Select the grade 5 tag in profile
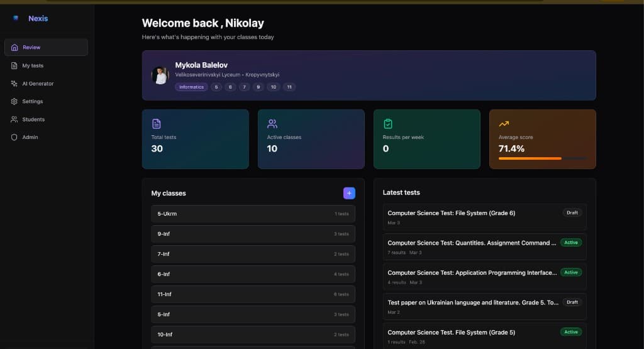This screenshot has width=644, height=349. point(216,87)
